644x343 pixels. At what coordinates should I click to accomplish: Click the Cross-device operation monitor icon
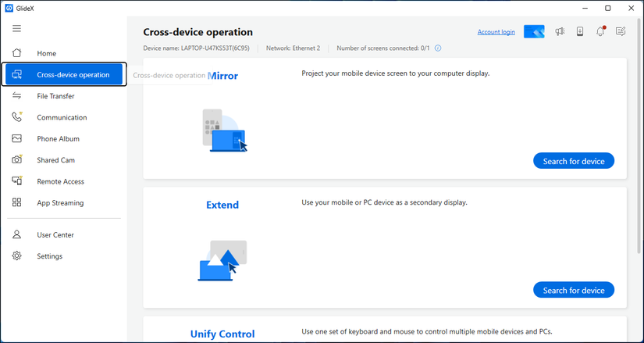point(16,74)
